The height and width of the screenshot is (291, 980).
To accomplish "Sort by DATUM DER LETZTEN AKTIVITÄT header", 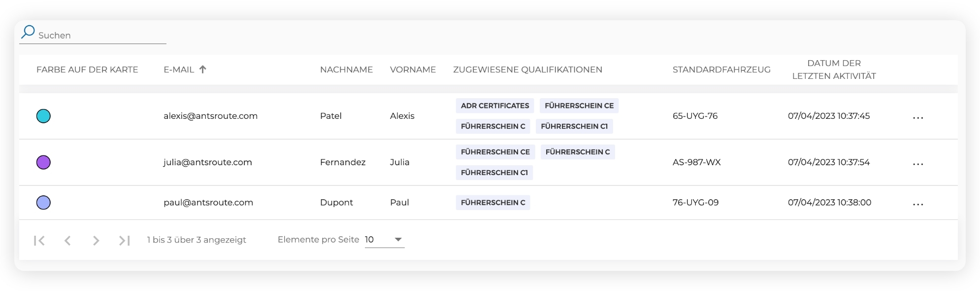I will (x=834, y=70).
